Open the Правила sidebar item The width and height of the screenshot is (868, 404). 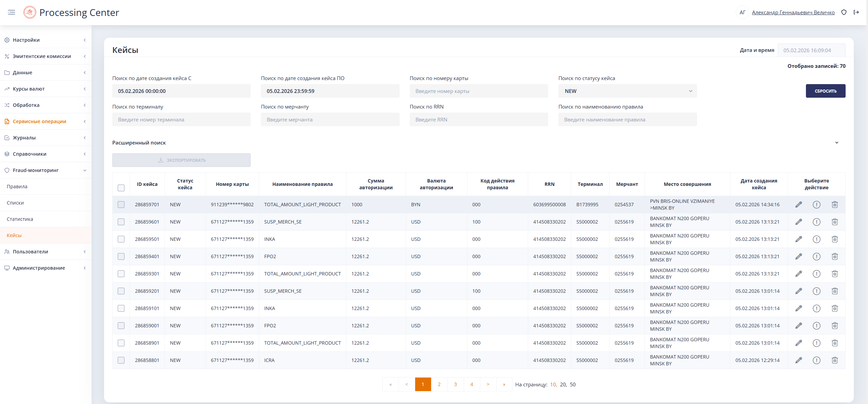pyautogui.click(x=17, y=187)
